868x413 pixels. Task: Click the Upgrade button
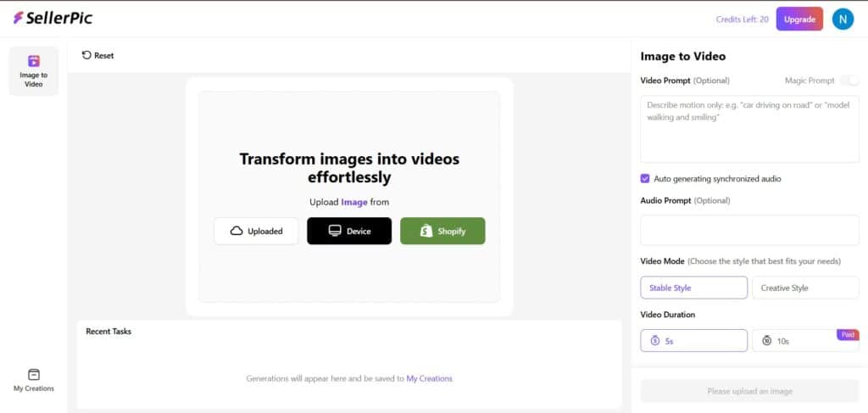pyautogui.click(x=799, y=20)
